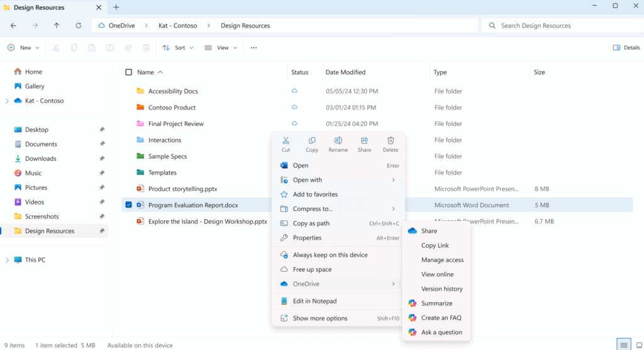644x350 pixels.
Task: Open the Details pane
Action: coord(626,48)
